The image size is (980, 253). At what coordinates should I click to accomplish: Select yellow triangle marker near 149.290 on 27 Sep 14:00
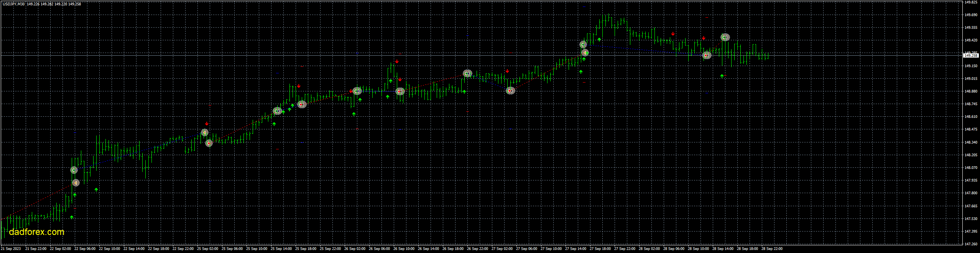tap(585, 53)
